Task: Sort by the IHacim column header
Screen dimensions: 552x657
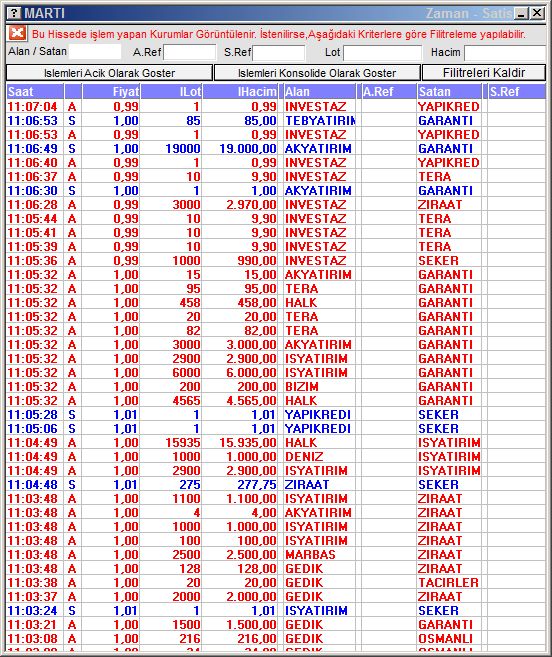Action: click(x=240, y=91)
